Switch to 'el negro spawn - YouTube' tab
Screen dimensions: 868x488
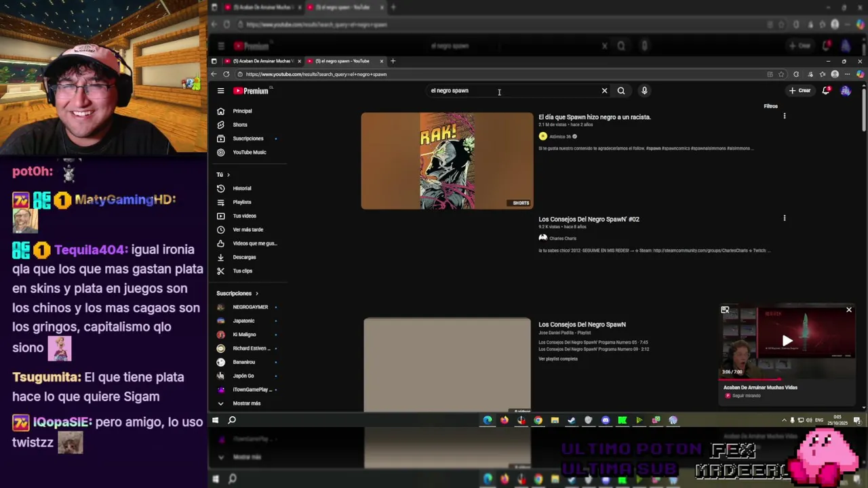click(342, 61)
